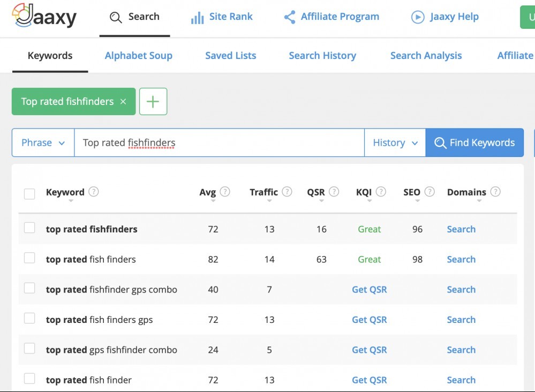
Task: Add a new search tab with plus button
Action: (x=153, y=101)
